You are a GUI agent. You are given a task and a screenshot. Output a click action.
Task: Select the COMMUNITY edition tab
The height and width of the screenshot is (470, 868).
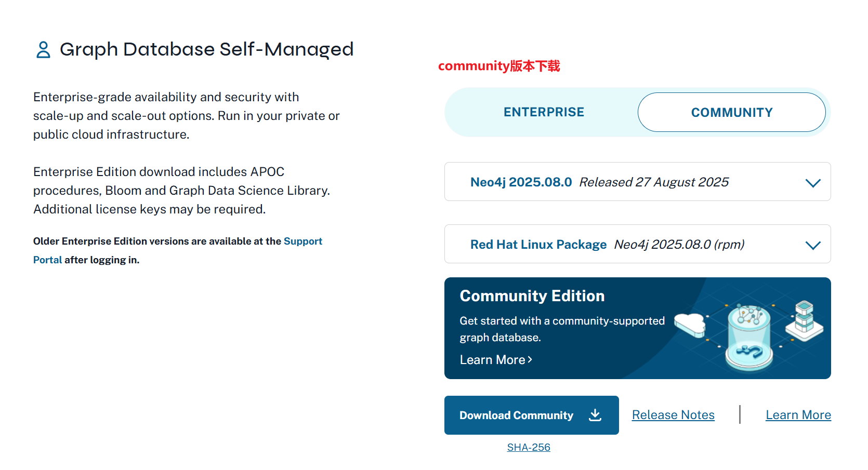click(731, 112)
